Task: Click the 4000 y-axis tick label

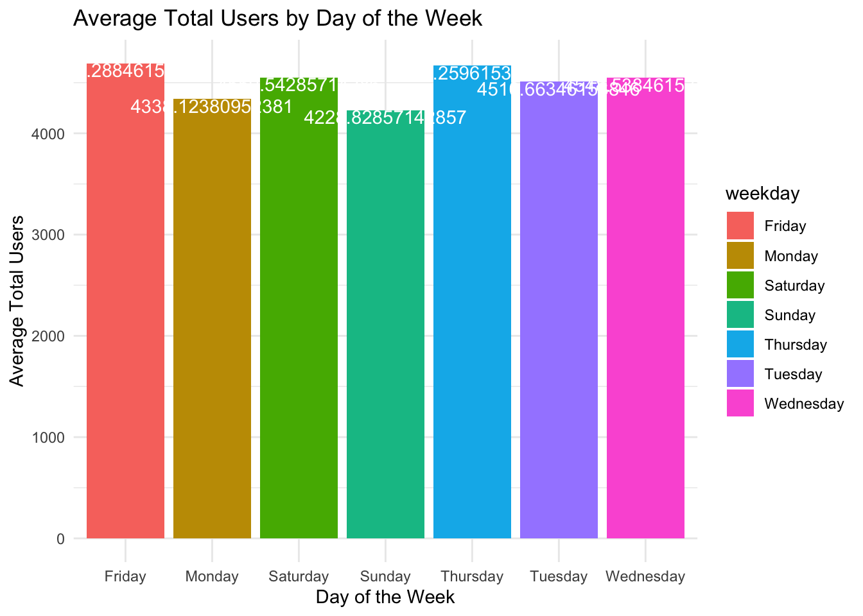Action: coord(51,133)
